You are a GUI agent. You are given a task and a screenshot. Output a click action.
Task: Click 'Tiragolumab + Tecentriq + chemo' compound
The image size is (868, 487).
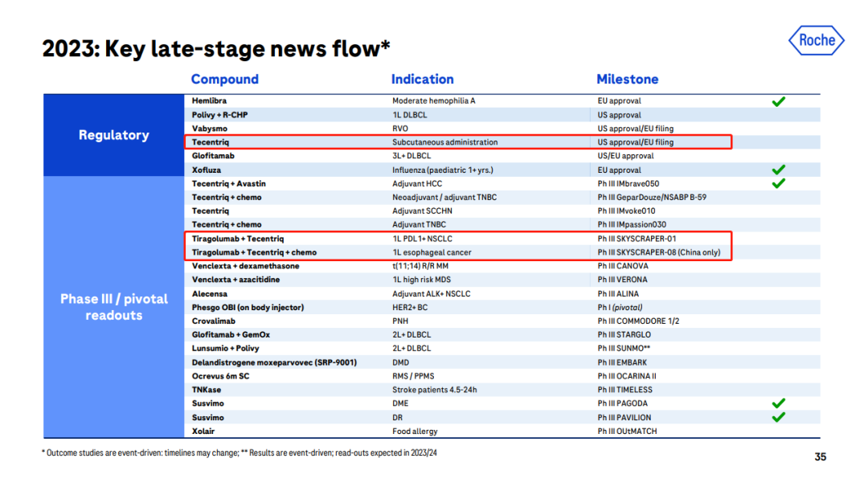pyautogui.click(x=254, y=252)
